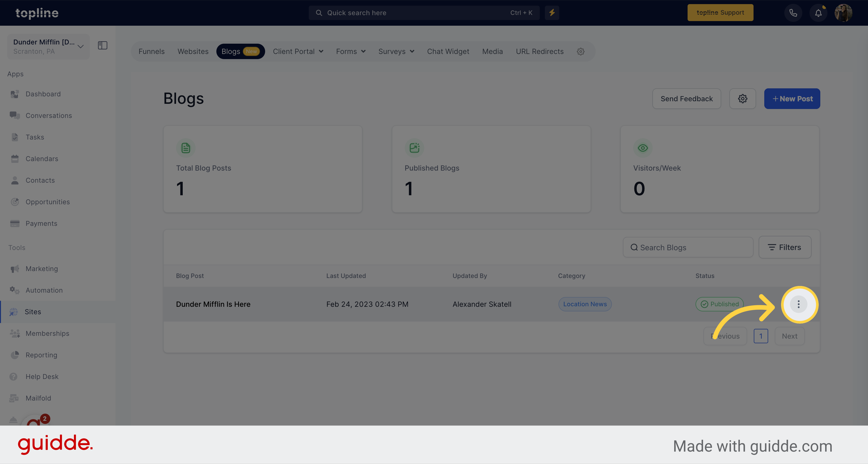Viewport: 868px width, 464px height.
Task: Open the sites settings gear in tab bar
Action: coord(581,52)
